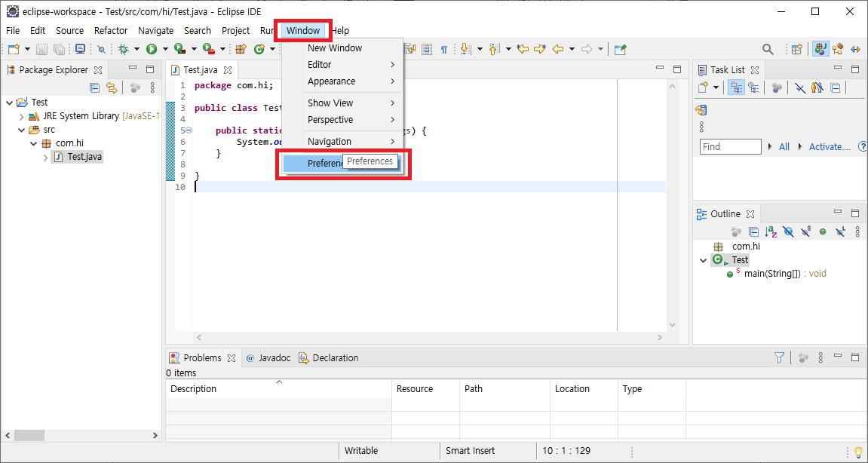Switch to the Java perspective icon
Image resolution: width=868 pixels, height=463 pixels.
point(820,49)
